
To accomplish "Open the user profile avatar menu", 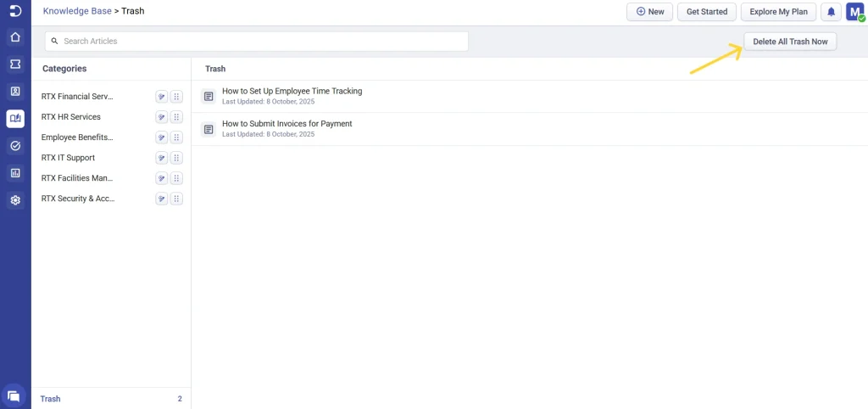I will coord(854,12).
